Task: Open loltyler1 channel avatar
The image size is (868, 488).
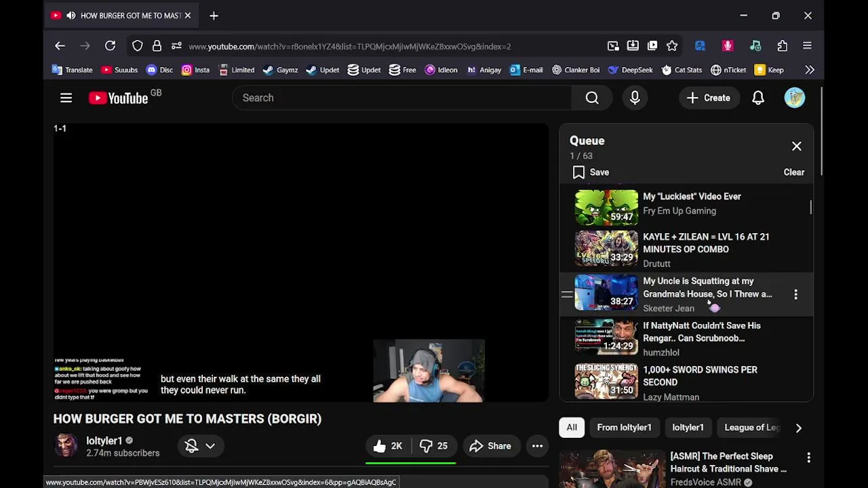Action: [66, 446]
